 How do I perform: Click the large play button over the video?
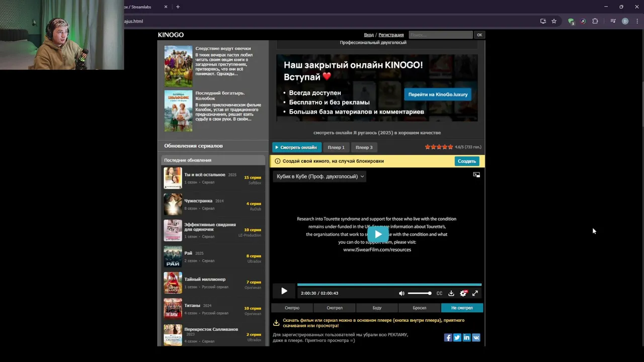tap(378, 234)
